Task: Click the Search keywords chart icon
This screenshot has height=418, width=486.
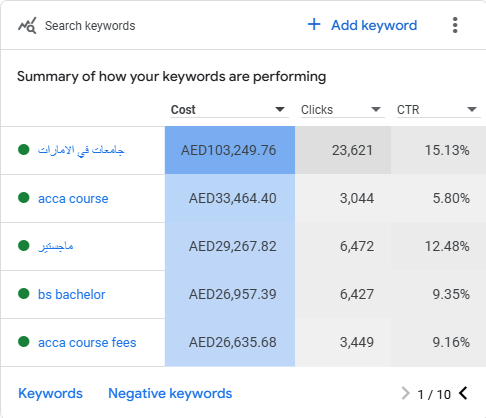Action: [x=27, y=26]
